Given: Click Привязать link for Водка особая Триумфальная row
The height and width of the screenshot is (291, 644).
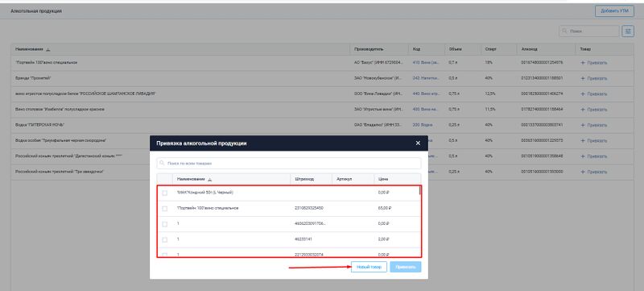Looking at the screenshot, I should point(593,140).
